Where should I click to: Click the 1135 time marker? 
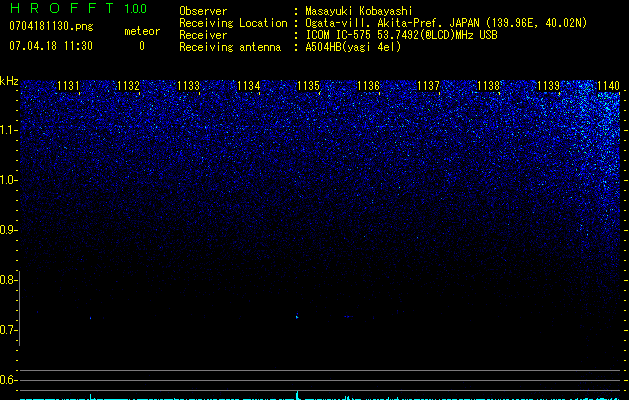[308, 85]
